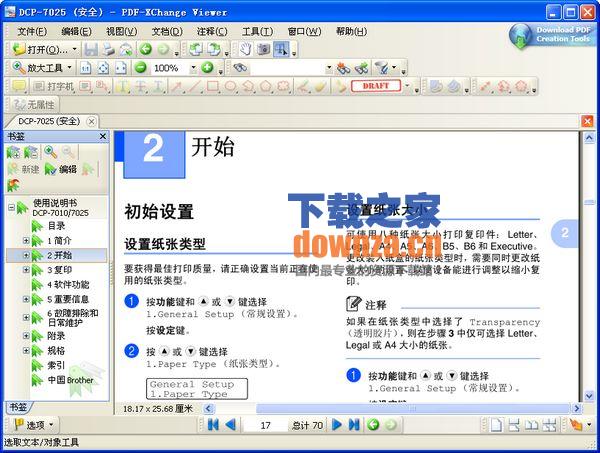Click the sticky note comment tool
The height and width of the screenshot is (453, 600).
19,86
